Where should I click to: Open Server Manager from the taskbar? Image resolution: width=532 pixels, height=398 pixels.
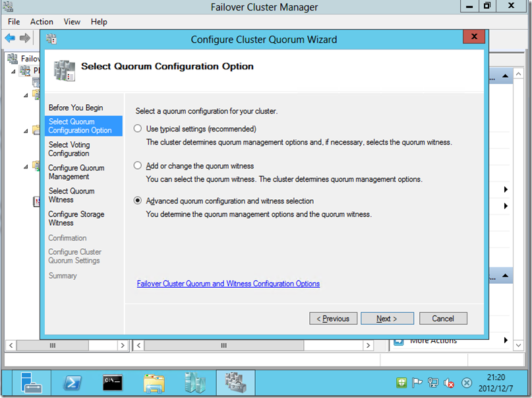31,383
